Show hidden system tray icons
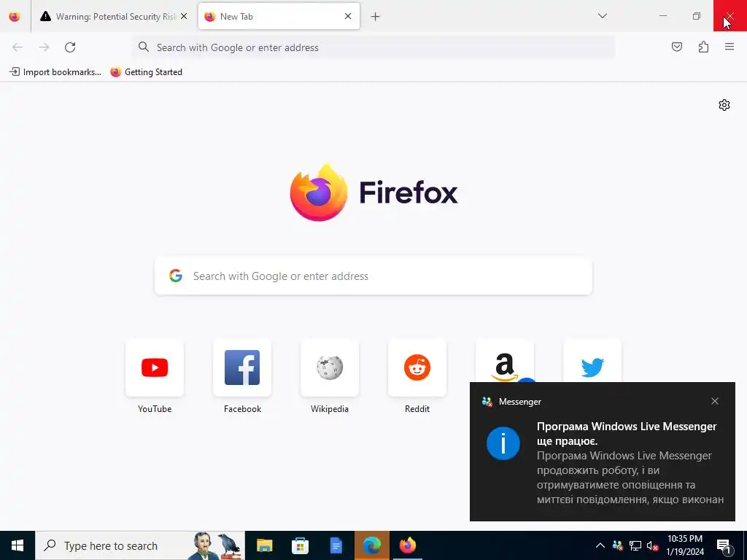The height and width of the screenshot is (560, 747). pos(600,545)
